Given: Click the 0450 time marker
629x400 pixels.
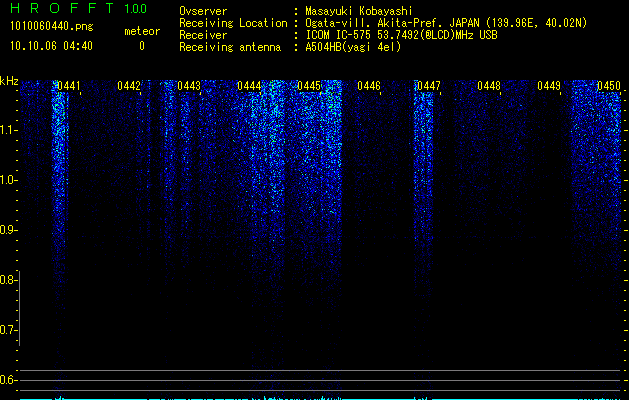Looking at the screenshot, I should click(609, 86).
